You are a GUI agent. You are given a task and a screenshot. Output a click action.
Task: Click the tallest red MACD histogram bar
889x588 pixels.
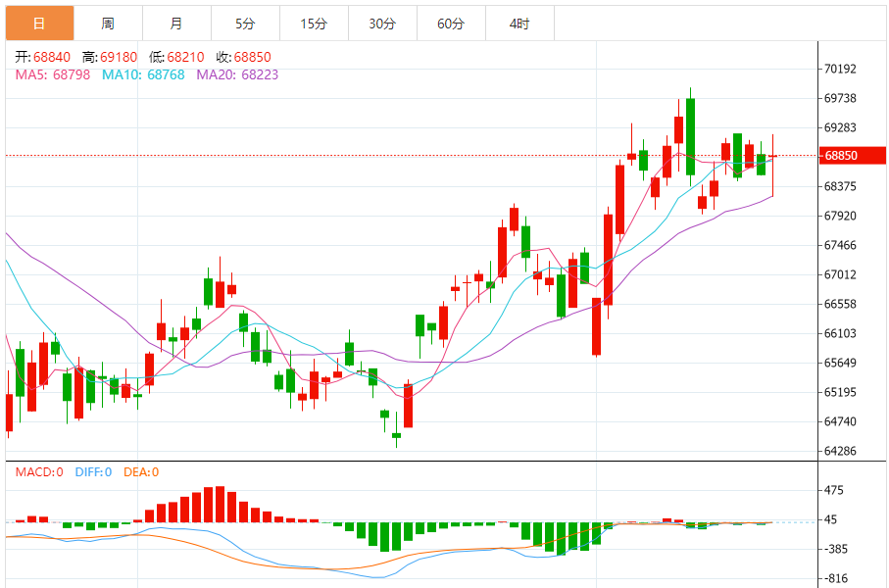pos(220,504)
